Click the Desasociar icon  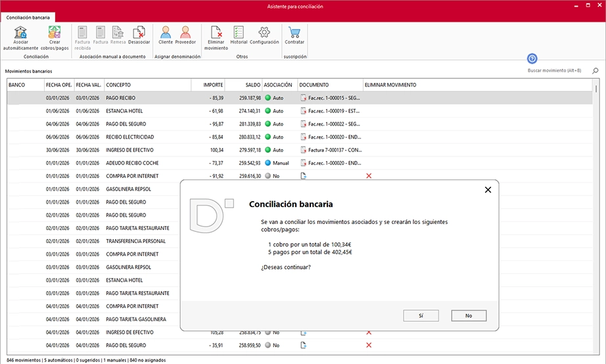pyautogui.click(x=139, y=32)
